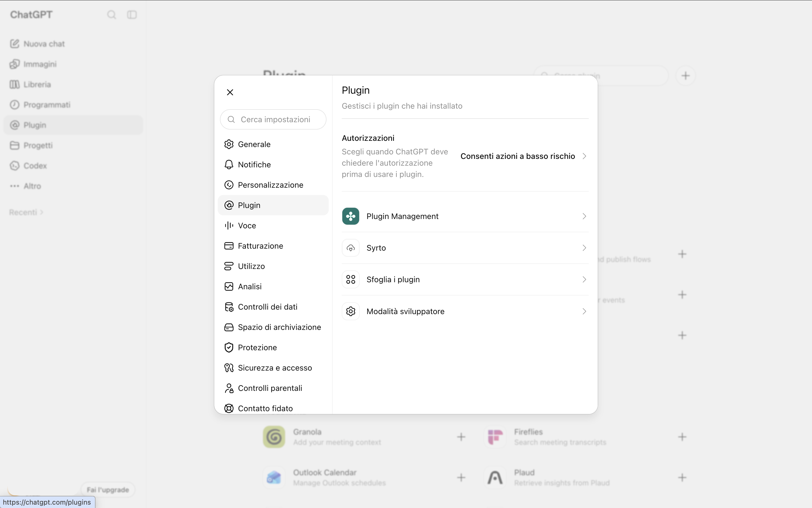Expand Plugin Management row chevron
The image size is (812, 508).
(x=584, y=216)
